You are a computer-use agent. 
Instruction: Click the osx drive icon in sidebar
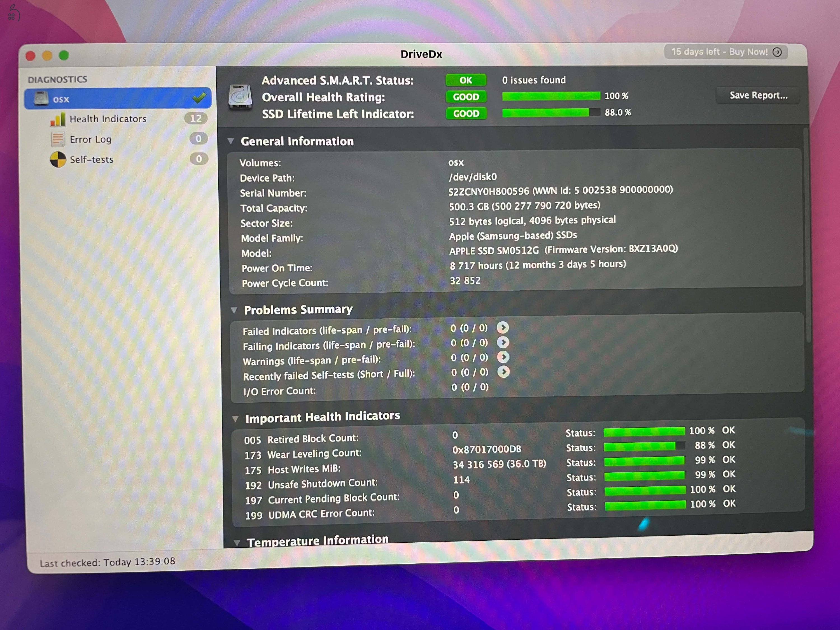coord(41,98)
